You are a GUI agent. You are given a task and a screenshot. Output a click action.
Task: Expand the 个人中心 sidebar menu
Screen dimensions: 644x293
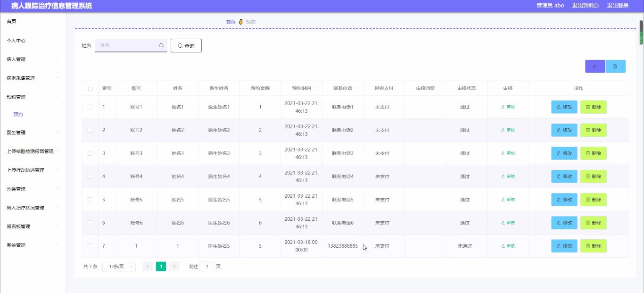[x=33, y=41]
